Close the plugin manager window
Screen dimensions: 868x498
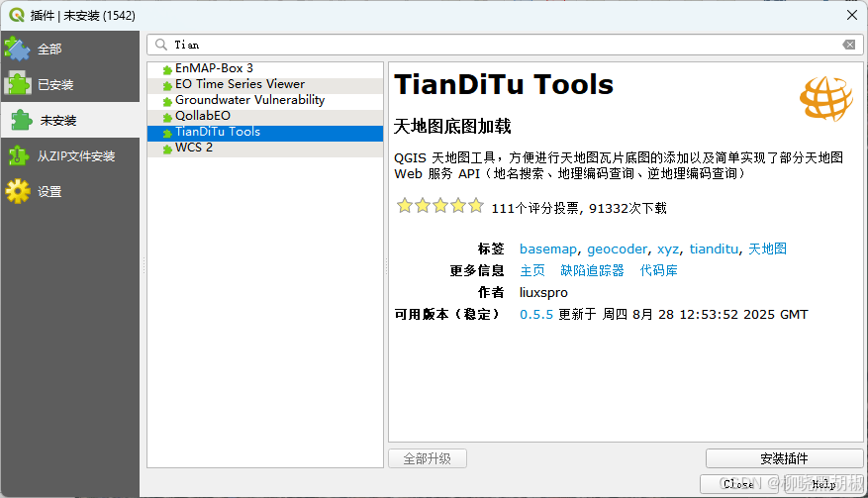(x=852, y=15)
